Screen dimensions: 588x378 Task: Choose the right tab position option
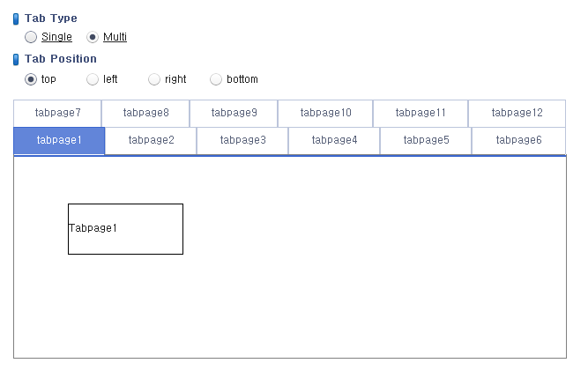154,79
